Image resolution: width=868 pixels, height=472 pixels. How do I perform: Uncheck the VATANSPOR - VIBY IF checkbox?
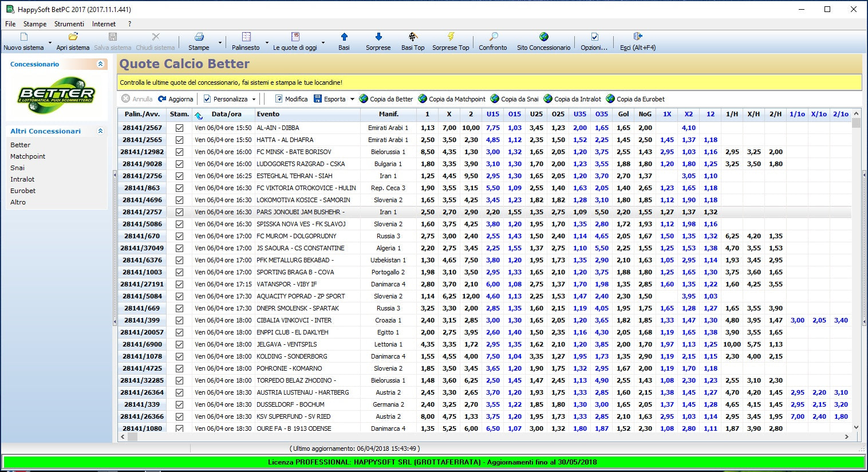point(179,284)
